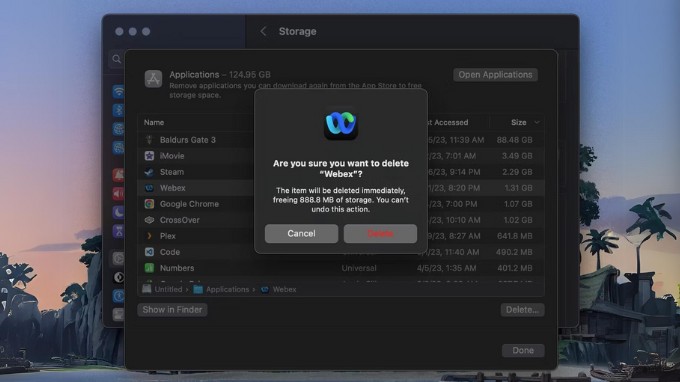Screen dimensions: 680x382
Task: Click the 2.29 GB size value
Action: pos(517,172)
